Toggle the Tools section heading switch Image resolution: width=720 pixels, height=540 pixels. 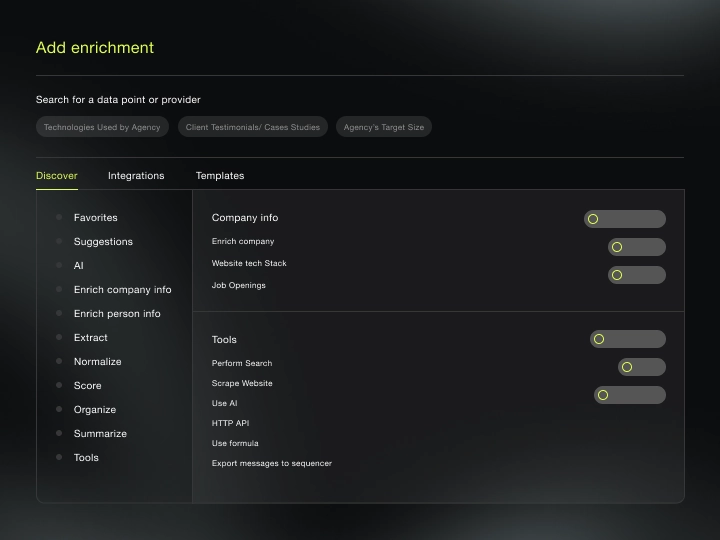click(628, 339)
